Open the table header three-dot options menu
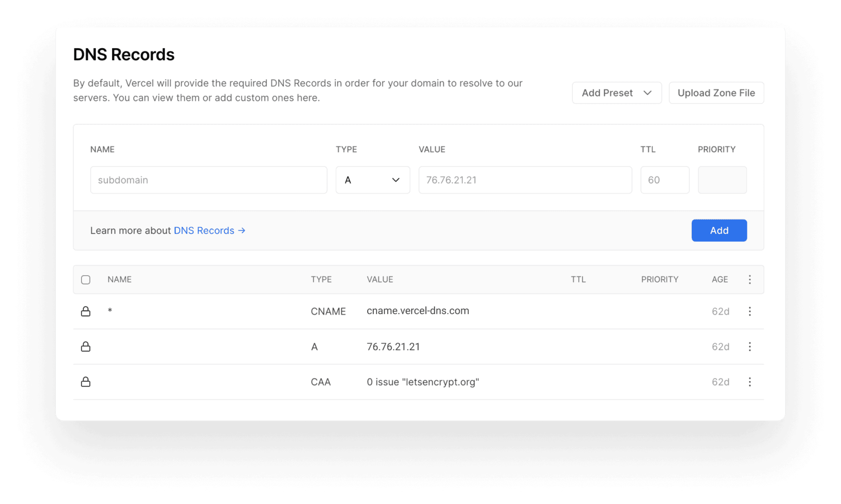841x504 pixels. tap(750, 279)
